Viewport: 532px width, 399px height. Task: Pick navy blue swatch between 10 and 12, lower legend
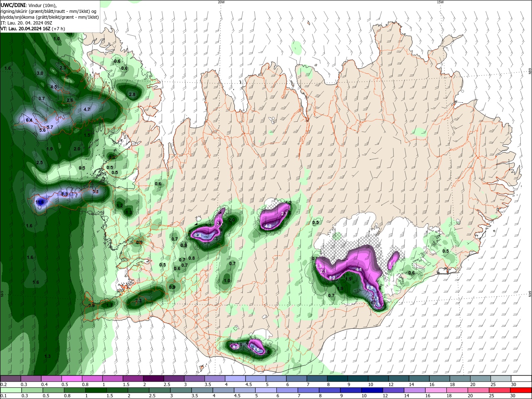tap(372, 390)
